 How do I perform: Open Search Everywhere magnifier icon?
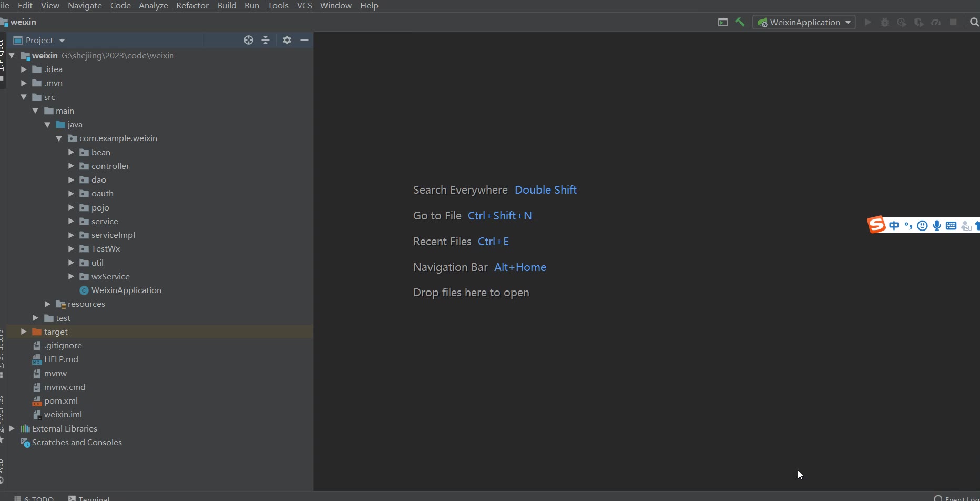(974, 22)
